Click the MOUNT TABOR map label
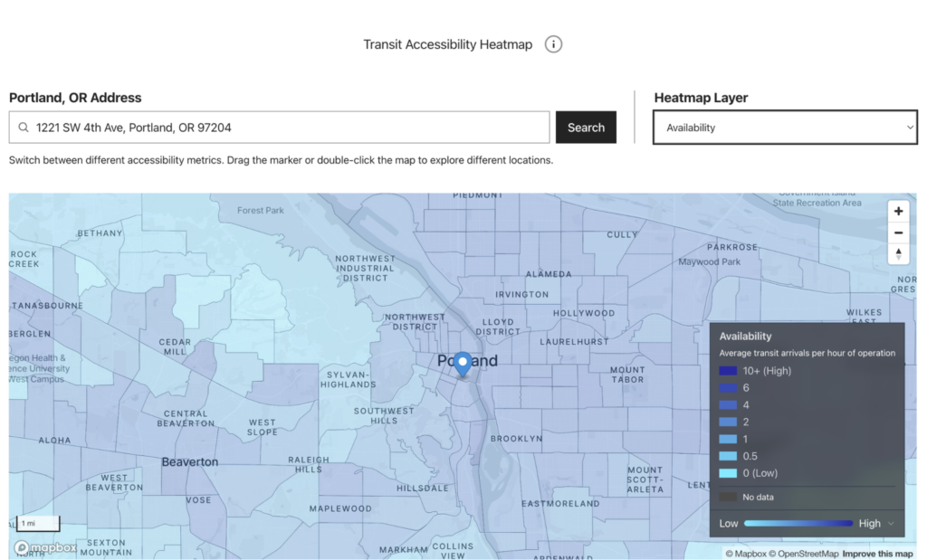 (x=627, y=375)
